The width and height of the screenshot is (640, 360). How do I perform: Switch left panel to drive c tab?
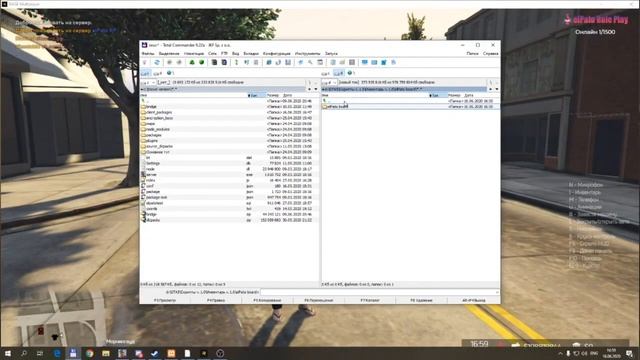tap(145, 73)
